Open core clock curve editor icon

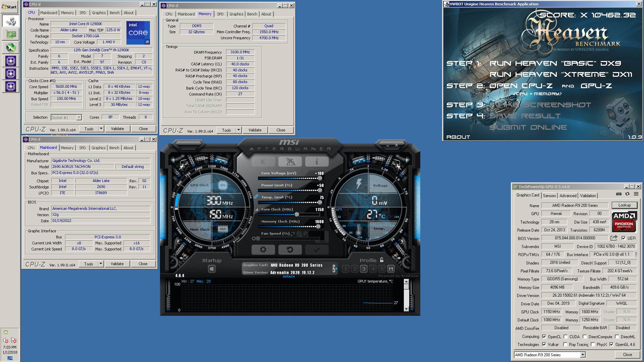[257, 209]
